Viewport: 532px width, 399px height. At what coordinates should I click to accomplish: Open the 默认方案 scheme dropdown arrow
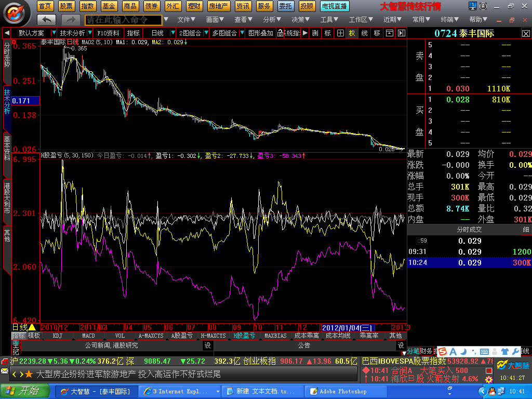coord(54,33)
